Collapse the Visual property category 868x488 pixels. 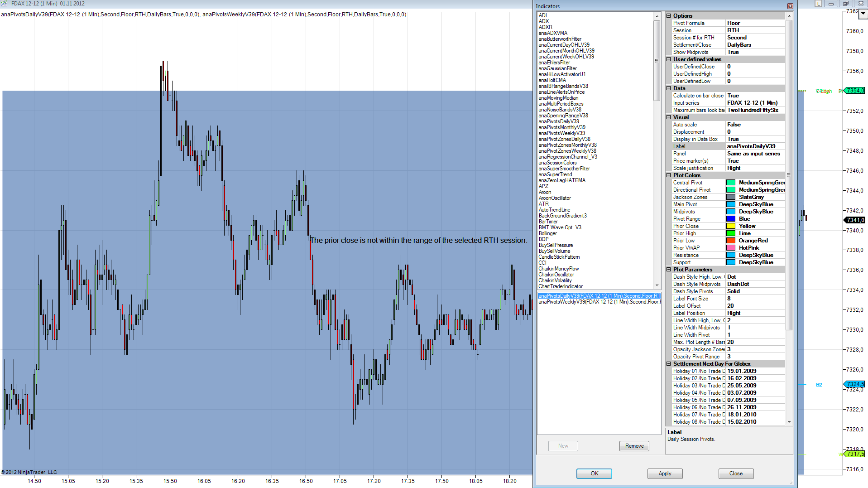(669, 117)
